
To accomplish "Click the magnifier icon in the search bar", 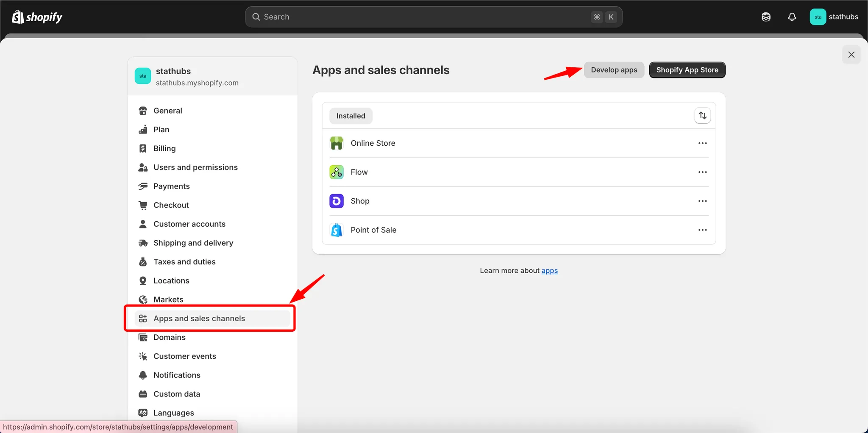I will (x=256, y=17).
